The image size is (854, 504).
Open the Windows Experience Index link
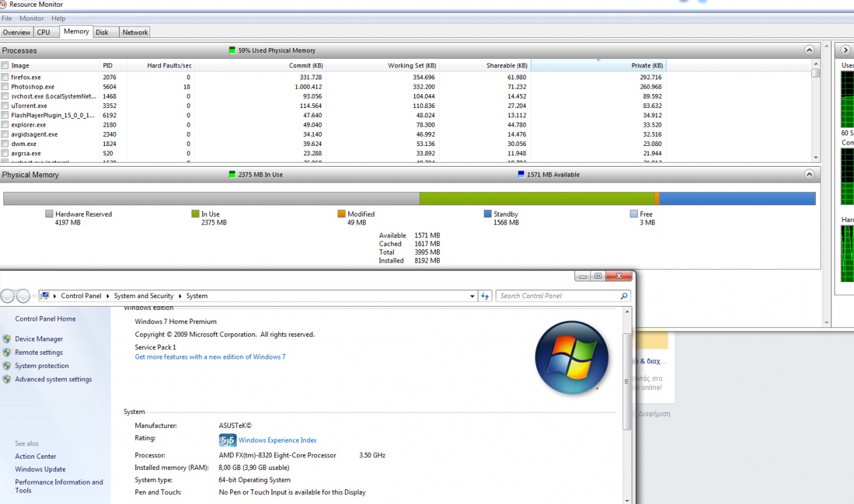(278, 440)
